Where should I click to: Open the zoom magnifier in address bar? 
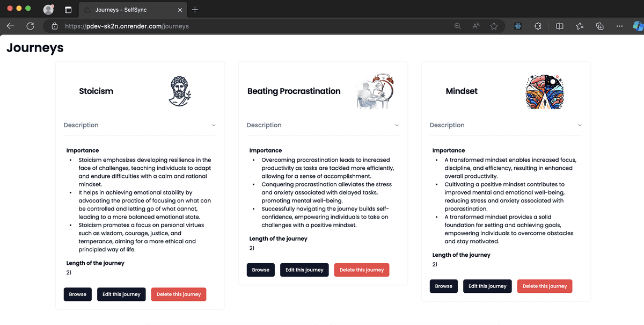click(457, 26)
